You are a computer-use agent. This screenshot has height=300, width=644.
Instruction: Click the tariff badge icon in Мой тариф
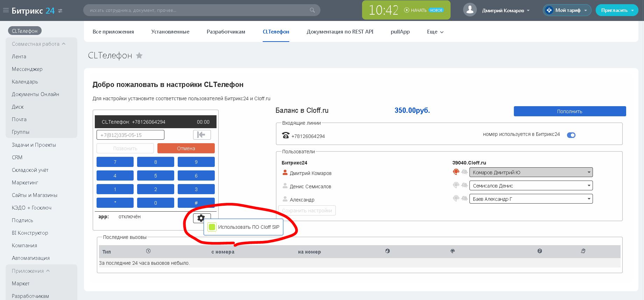(550, 10)
